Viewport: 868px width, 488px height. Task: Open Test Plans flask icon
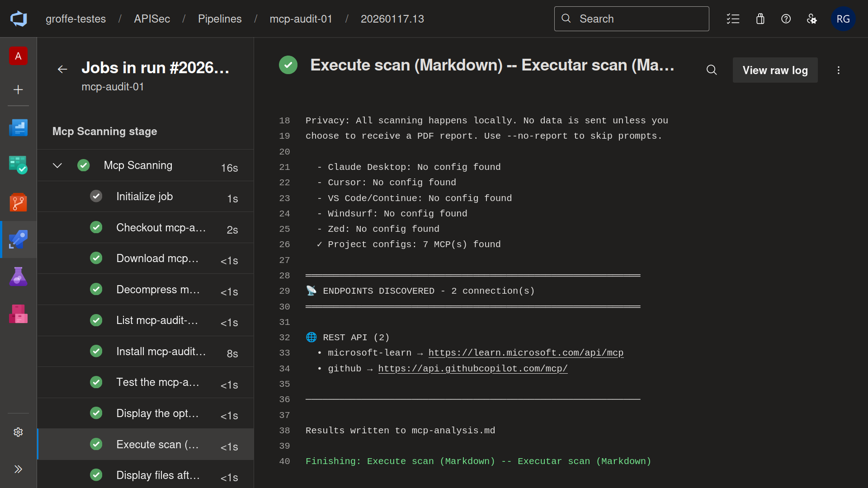[18, 277]
